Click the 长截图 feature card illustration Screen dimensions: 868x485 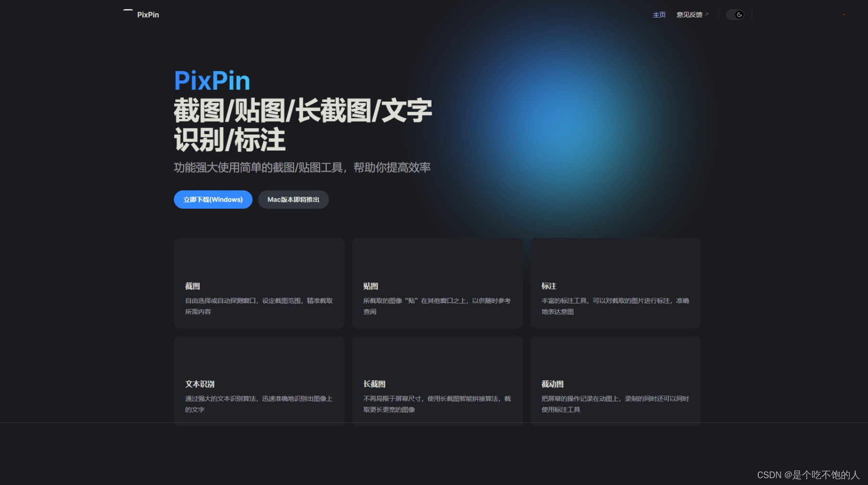point(437,357)
